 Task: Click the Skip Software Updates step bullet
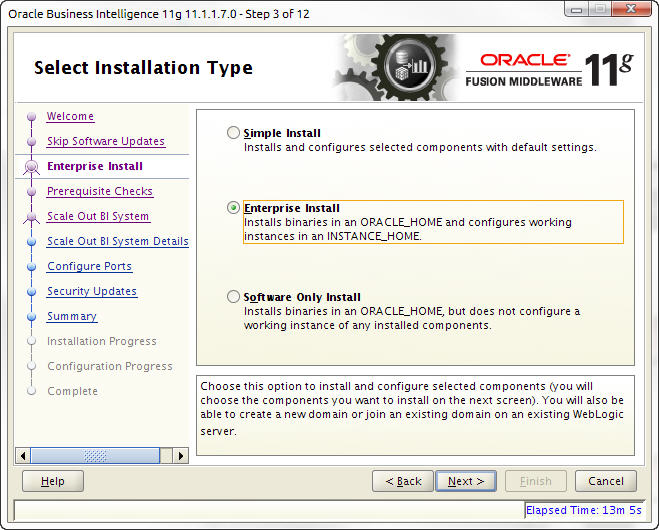32,142
